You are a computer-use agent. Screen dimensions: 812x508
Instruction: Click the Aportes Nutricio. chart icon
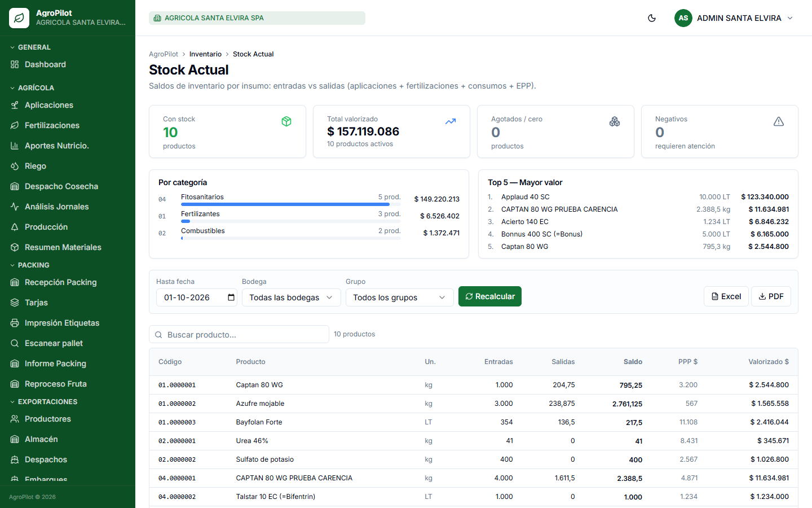point(15,146)
